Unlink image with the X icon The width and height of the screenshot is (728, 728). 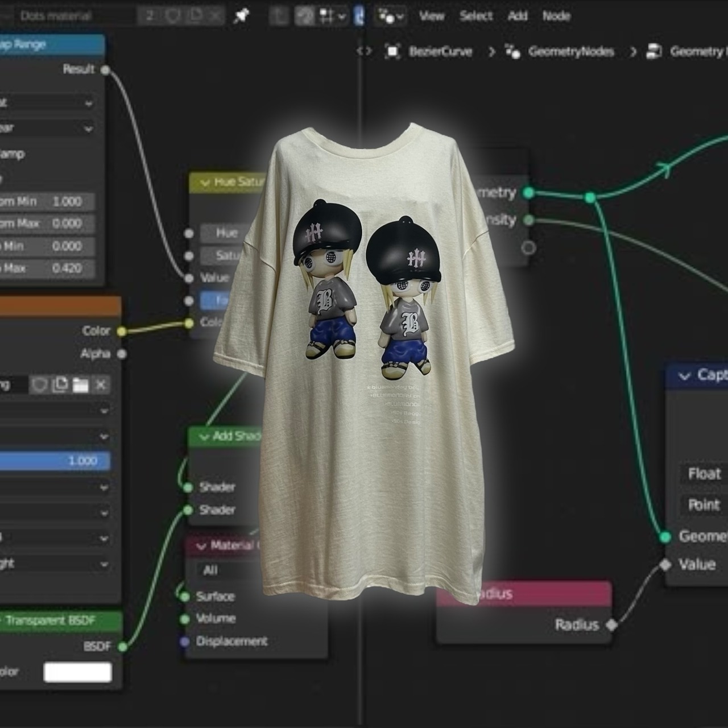101,385
